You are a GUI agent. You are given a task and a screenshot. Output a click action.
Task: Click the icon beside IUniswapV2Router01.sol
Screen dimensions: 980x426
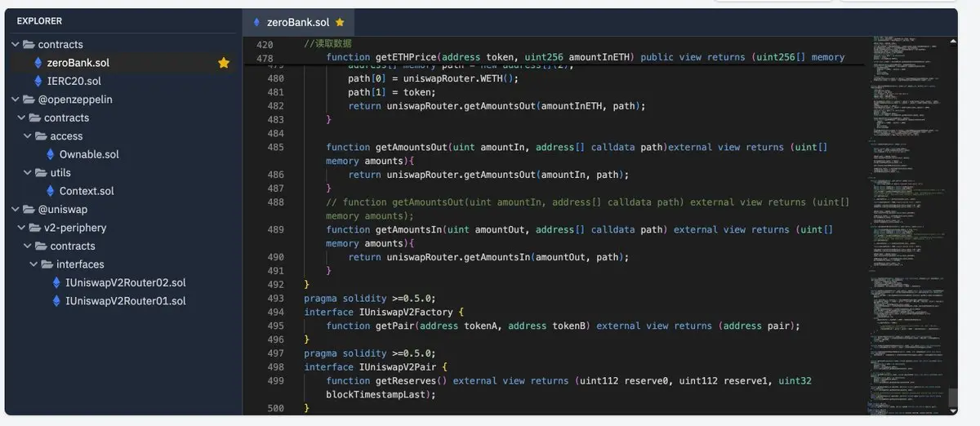(56, 301)
